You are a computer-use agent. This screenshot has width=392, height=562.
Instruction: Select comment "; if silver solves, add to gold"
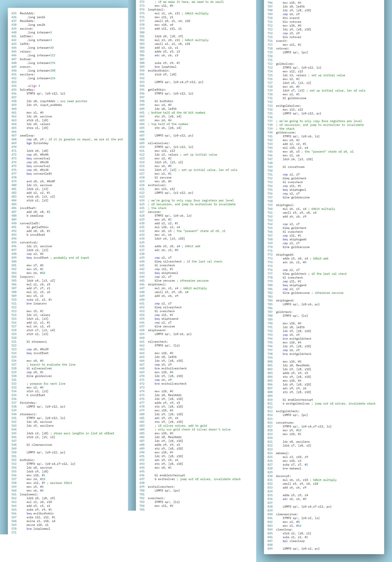pyautogui.click(x=181, y=426)
